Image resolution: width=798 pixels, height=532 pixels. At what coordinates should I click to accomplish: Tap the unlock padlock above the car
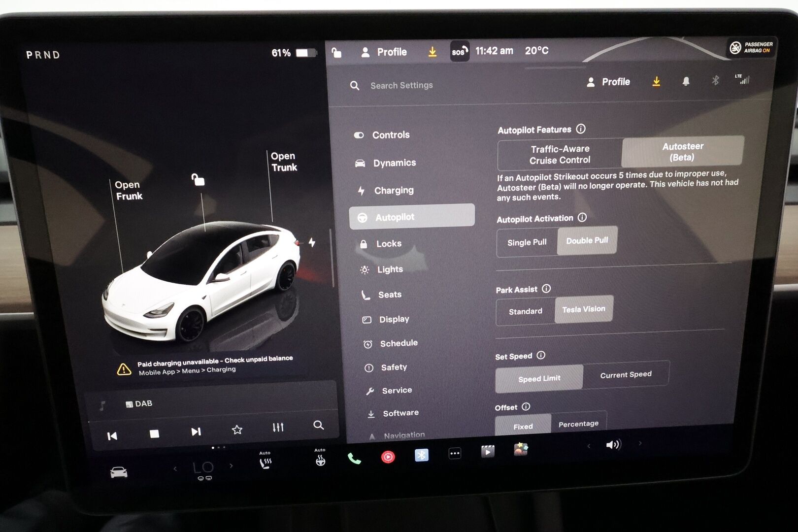198,179
